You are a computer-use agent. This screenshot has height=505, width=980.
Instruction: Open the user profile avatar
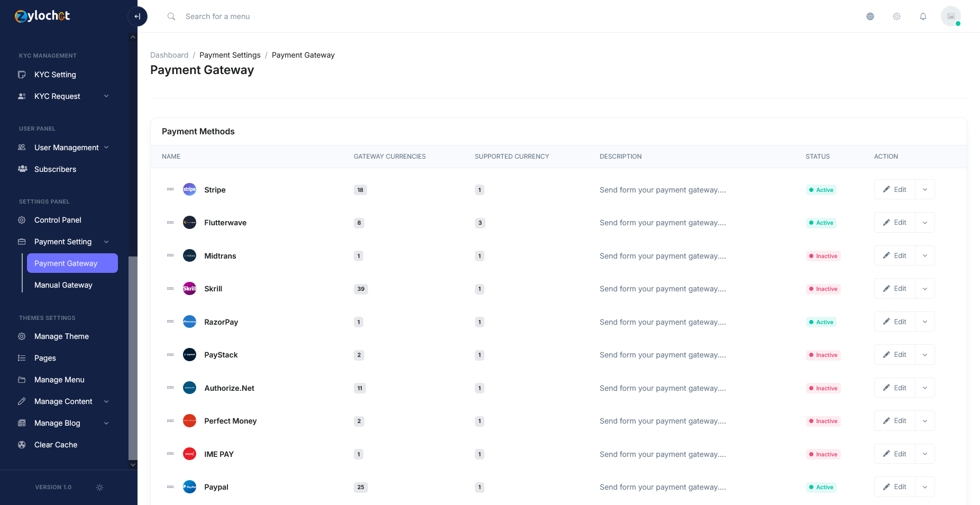coord(950,16)
